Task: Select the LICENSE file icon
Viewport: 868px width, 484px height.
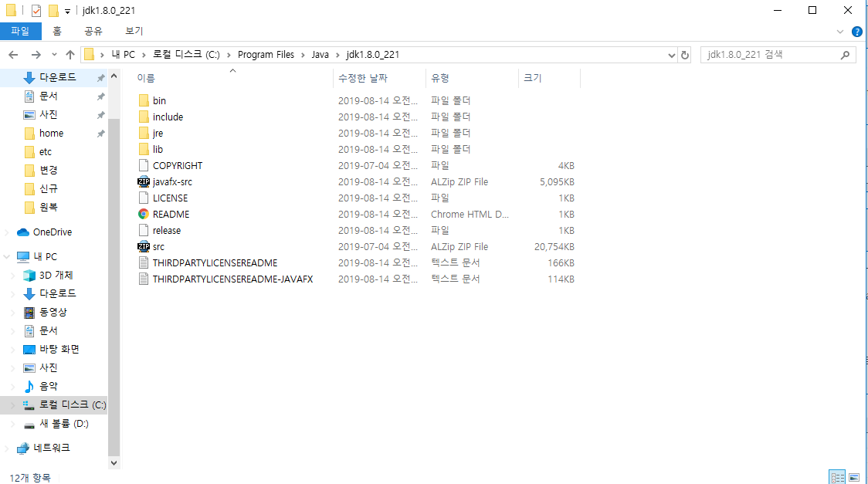Action: coord(144,198)
